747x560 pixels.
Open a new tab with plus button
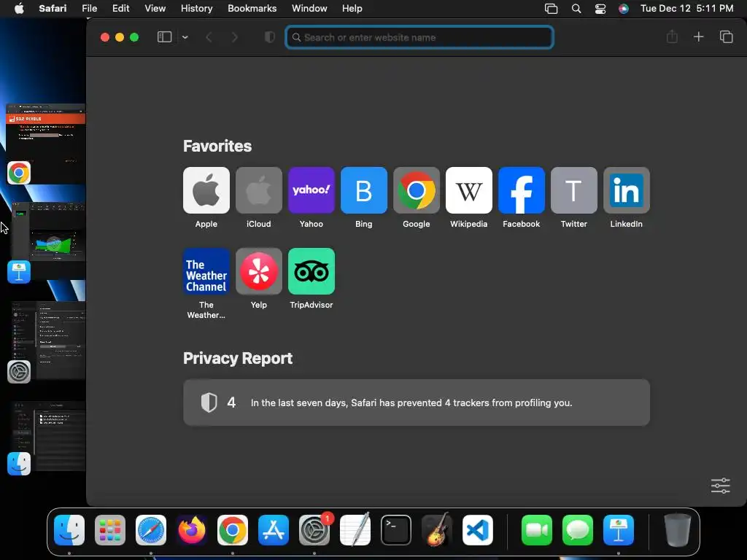click(698, 36)
